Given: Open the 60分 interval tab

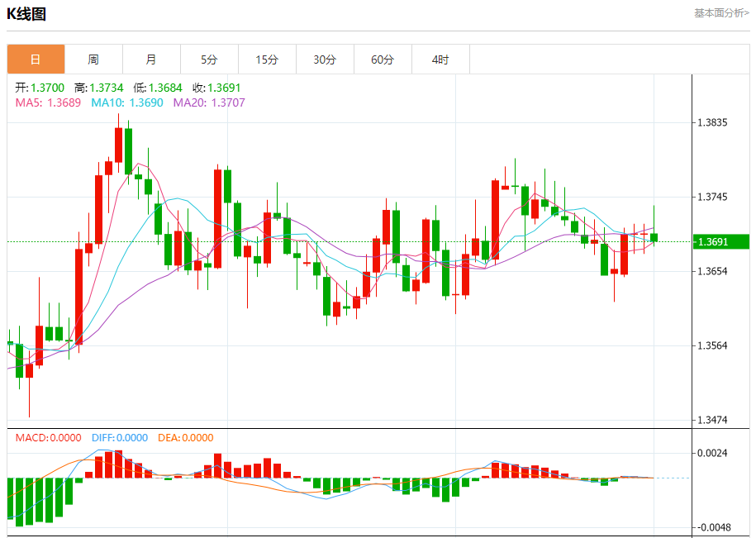Looking at the screenshot, I should click(x=383, y=60).
